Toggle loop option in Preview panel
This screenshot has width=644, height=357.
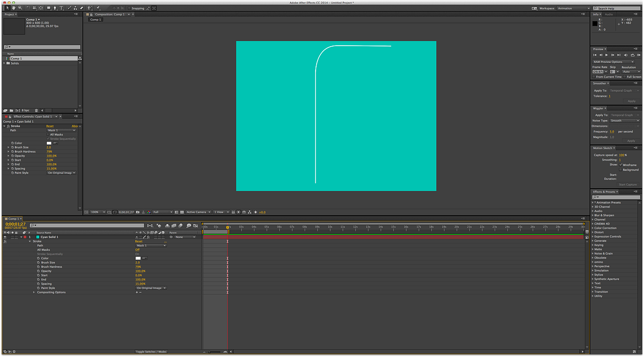[x=633, y=55]
